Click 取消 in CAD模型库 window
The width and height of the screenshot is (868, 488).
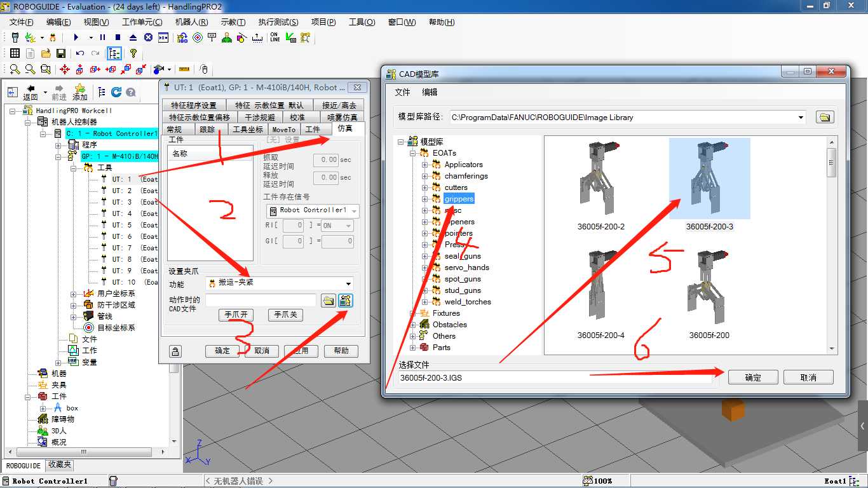click(x=808, y=377)
